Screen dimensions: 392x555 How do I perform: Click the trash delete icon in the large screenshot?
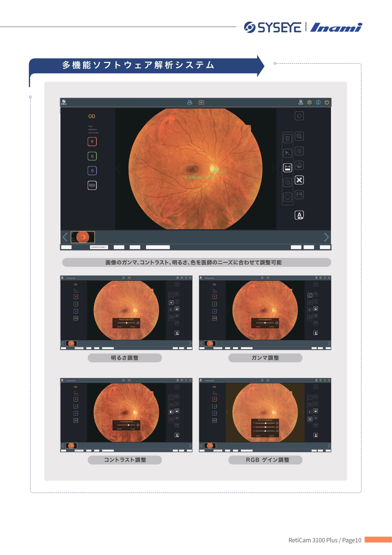(287, 139)
